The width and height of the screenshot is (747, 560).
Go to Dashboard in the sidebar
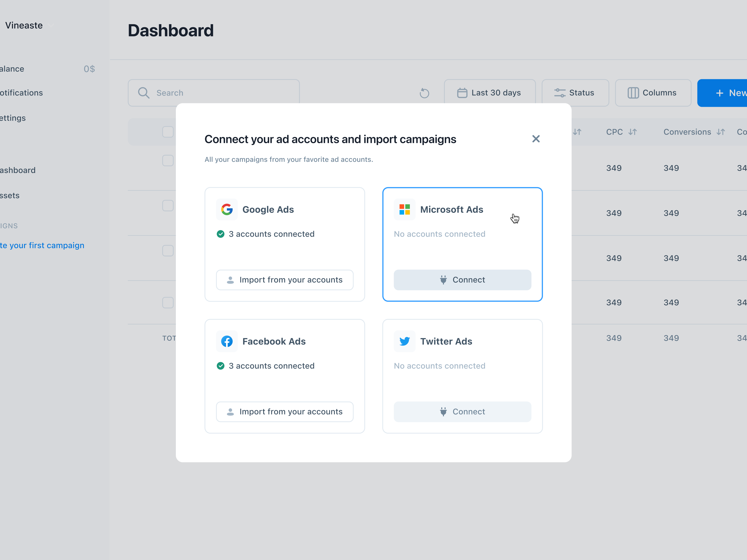18,170
